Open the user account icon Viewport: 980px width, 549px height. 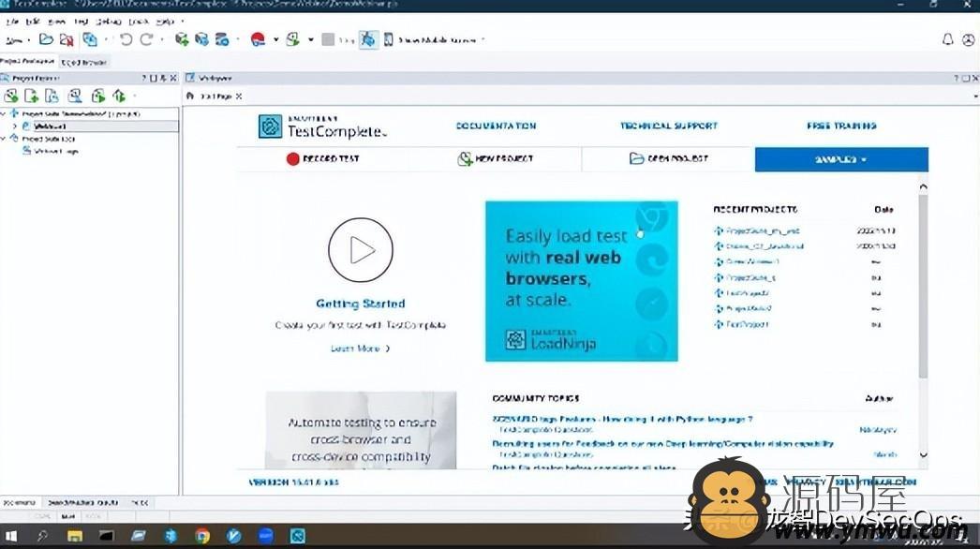pos(968,40)
